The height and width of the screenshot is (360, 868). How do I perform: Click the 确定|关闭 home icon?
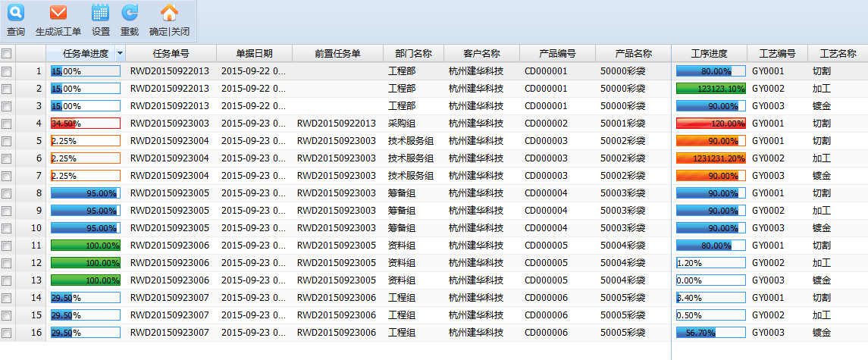click(169, 13)
